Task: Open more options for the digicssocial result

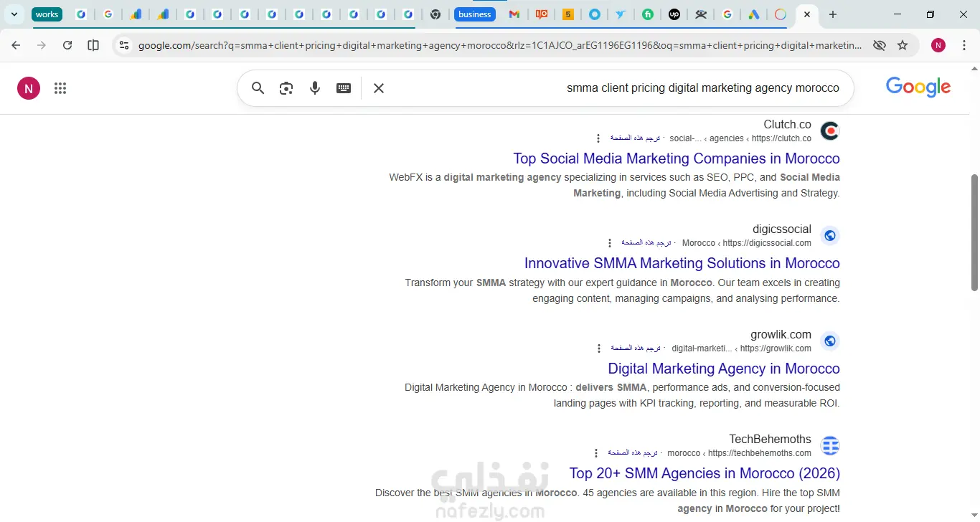Action: [x=610, y=243]
